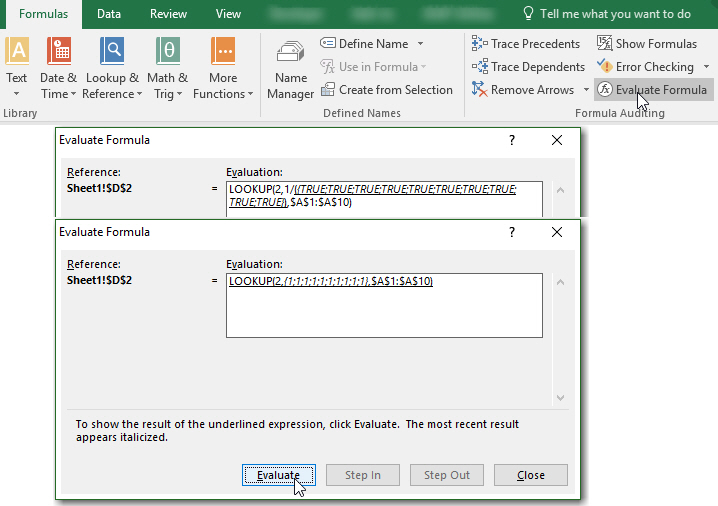Switch to the Data tab
This screenshot has height=506, width=718.
click(x=109, y=14)
